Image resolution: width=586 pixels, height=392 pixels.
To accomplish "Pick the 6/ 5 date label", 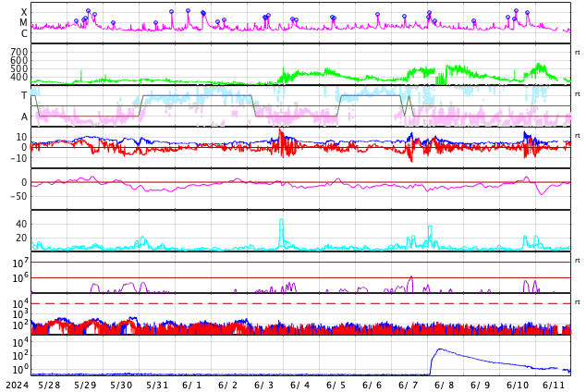I will click(x=336, y=385).
